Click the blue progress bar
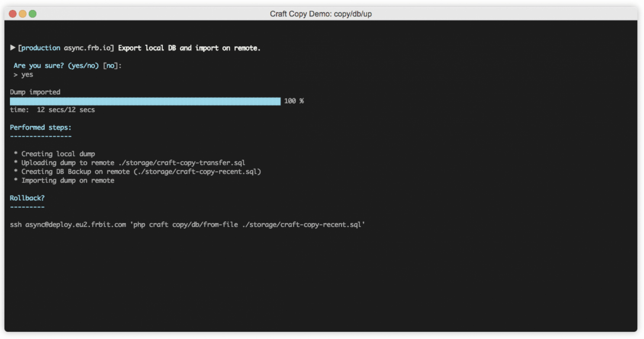Viewport: 644px width, 339px height. (x=145, y=101)
